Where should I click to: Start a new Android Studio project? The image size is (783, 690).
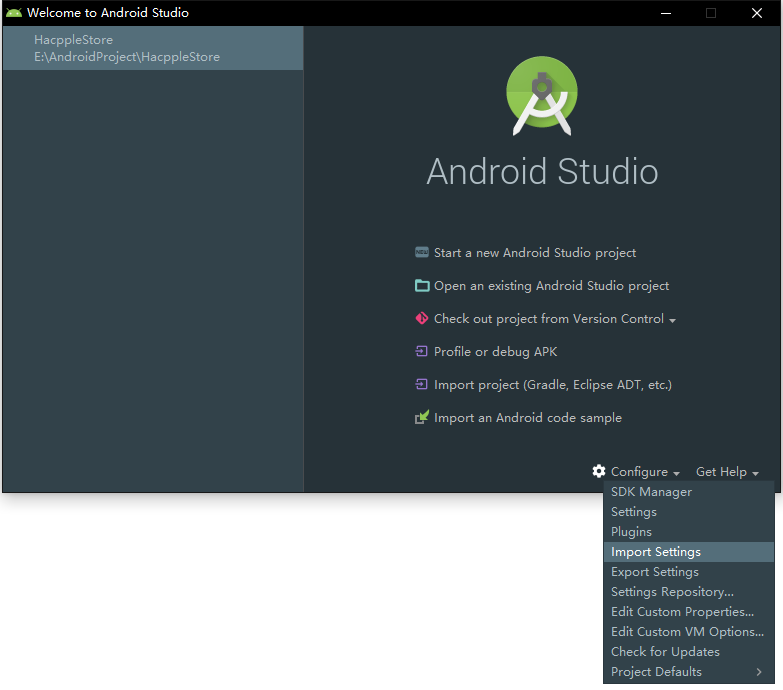tap(535, 253)
